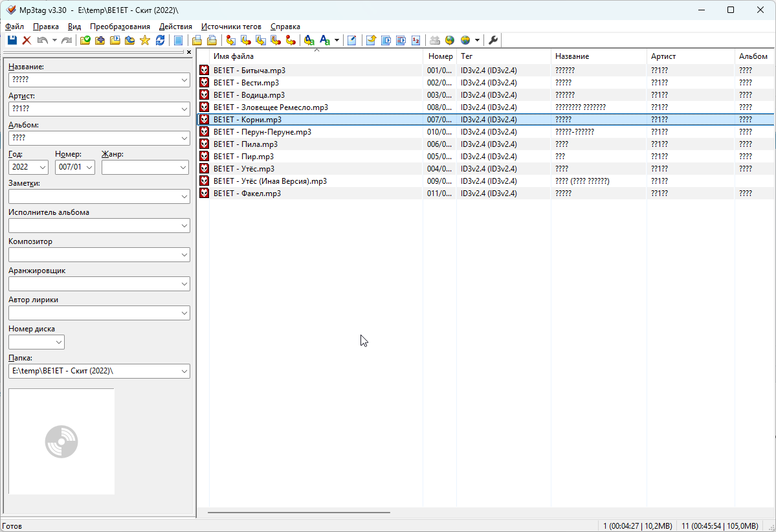776x532 pixels.
Task: Open the Номер диска dropdown
Action: click(x=59, y=342)
